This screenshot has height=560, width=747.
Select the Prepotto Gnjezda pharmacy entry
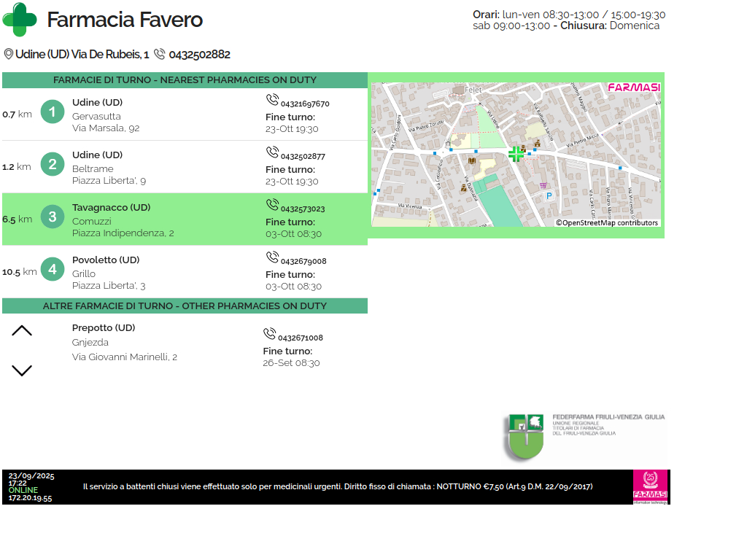coord(124,343)
